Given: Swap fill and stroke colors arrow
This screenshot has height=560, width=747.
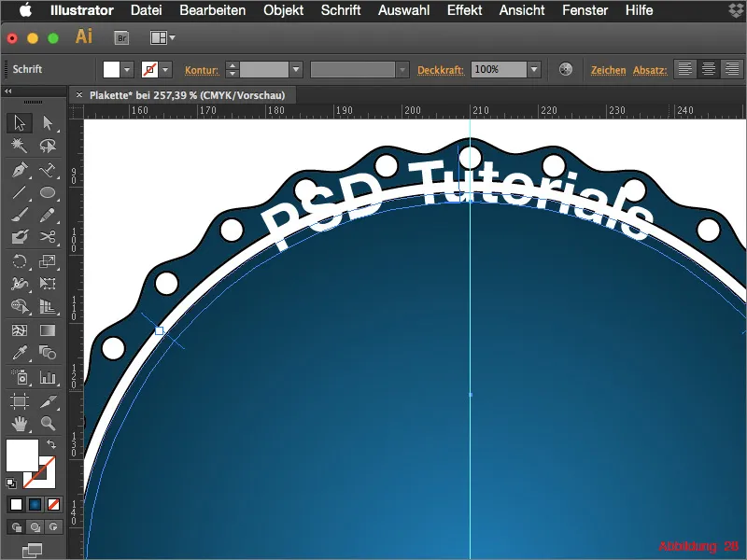Looking at the screenshot, I should click(x=51, y=444).
